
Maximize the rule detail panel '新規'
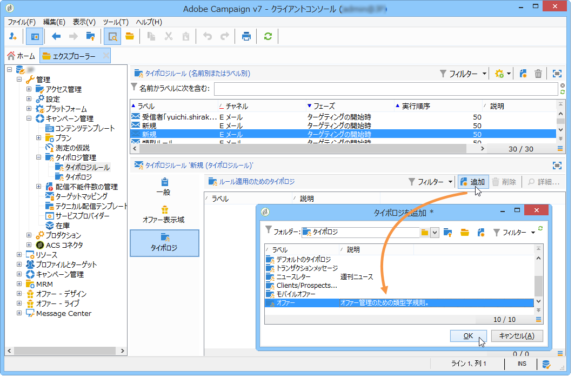557,166
